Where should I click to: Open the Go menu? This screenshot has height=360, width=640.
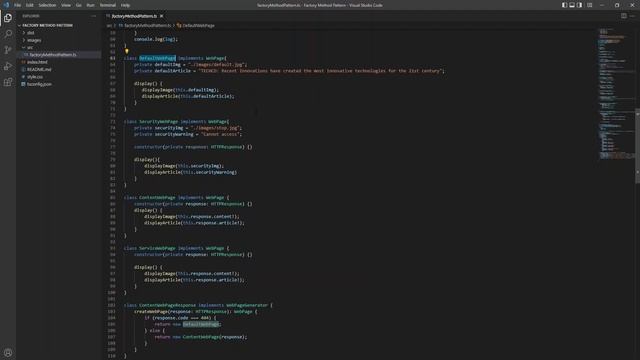(79, 5)
